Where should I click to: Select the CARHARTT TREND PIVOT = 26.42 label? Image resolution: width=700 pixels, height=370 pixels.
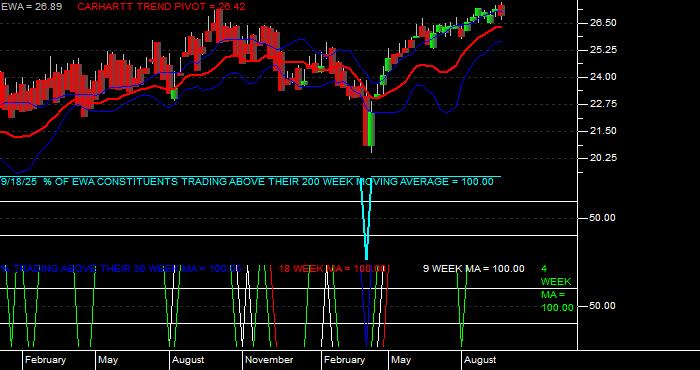pyautogui.click(x=161, y=7)
